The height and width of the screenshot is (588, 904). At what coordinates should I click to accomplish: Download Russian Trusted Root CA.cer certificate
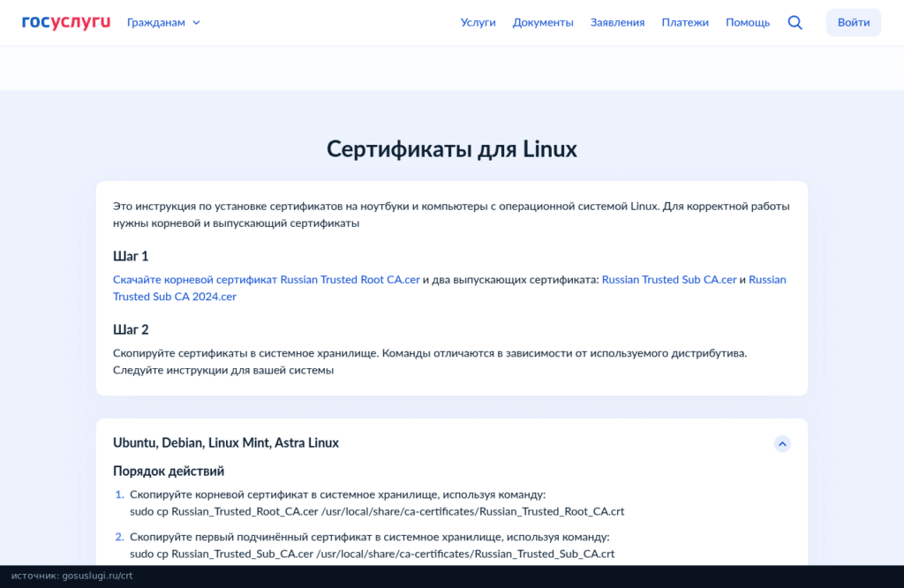click(x=267, y=280)
